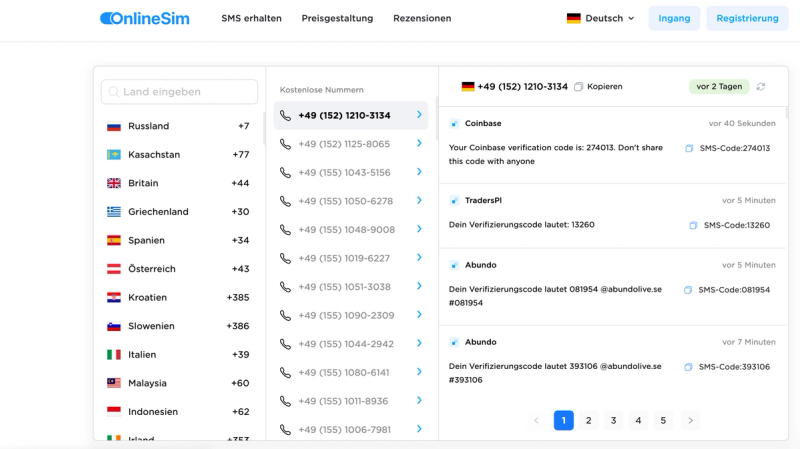Viewport: 800px width, 449px height.
Task: Click the Abundo sender name vor 7 Minuten
Action: pyautogui.click(x=480, y=342)
